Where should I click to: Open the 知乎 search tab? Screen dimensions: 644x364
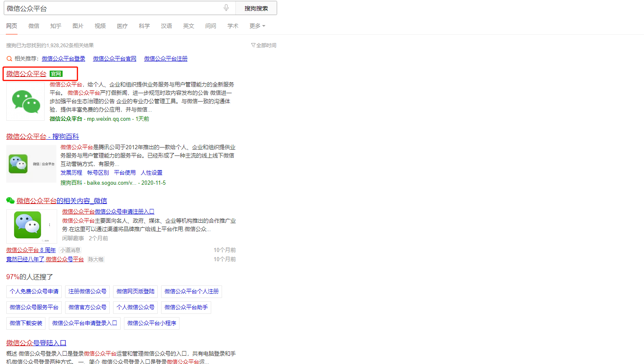(56, 26)
